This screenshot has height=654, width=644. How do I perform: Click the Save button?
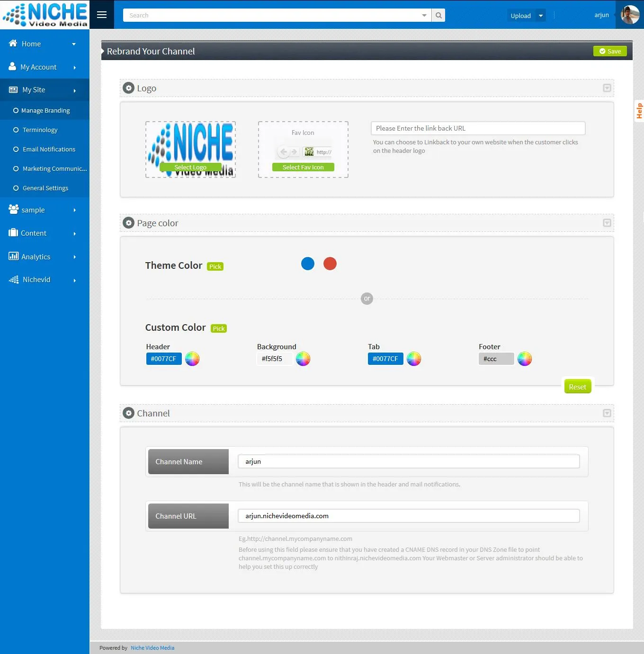[610, 51]
